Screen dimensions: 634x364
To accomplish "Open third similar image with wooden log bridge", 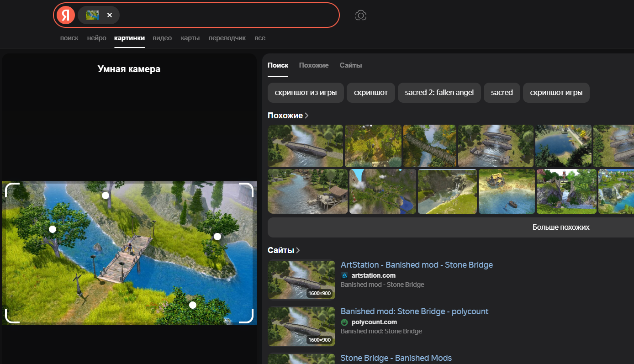I will 430,146.
